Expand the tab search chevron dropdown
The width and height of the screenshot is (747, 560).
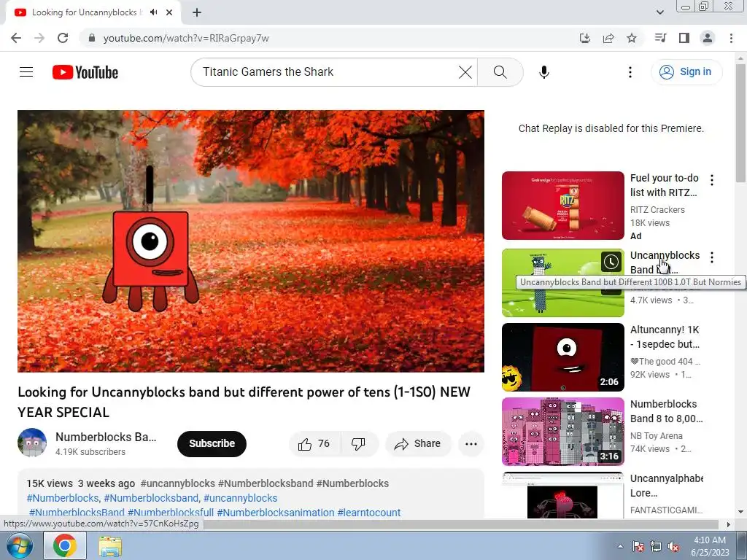(659, 12)
